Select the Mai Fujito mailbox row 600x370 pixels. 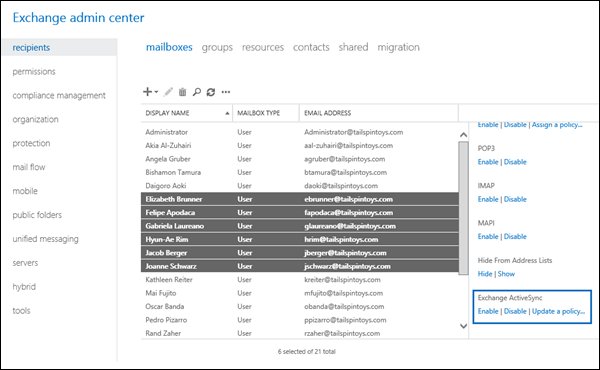(x=300, y=293)
